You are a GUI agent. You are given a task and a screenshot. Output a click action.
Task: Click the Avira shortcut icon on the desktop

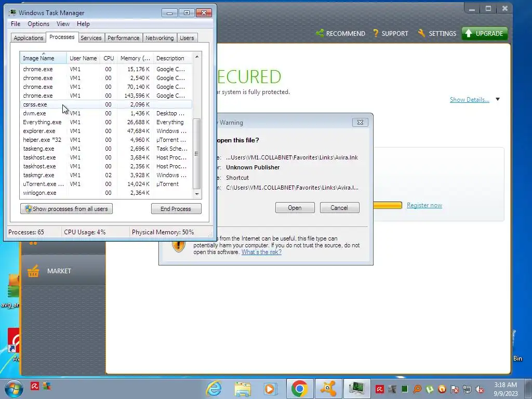14,344
